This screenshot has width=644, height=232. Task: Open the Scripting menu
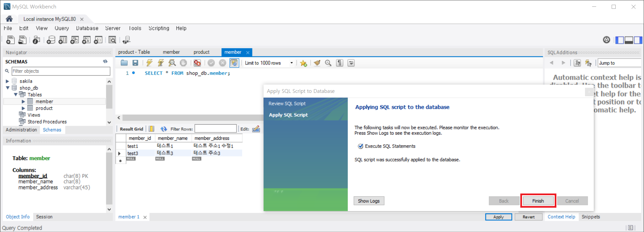coord(159,28)
